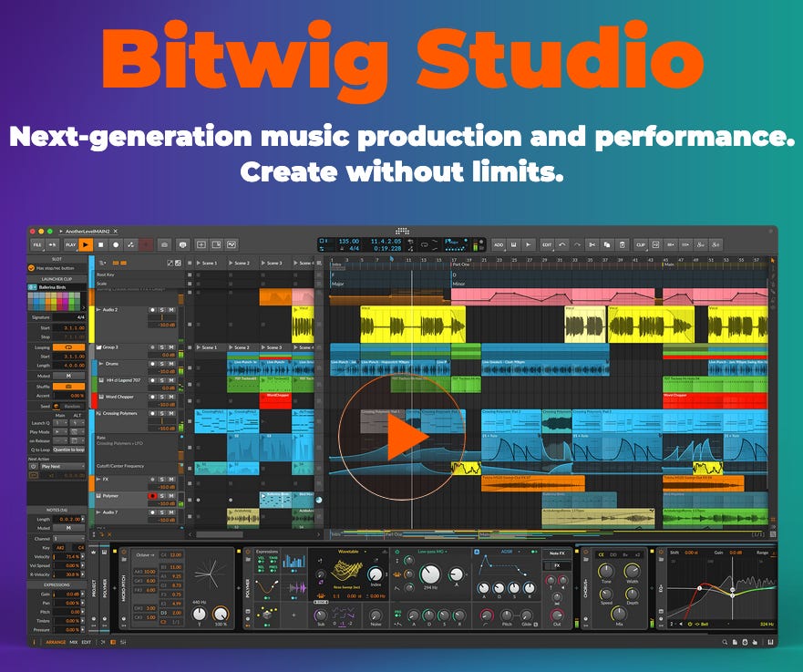Click the Bitwig dot-grid logo icon

[402, 231]
